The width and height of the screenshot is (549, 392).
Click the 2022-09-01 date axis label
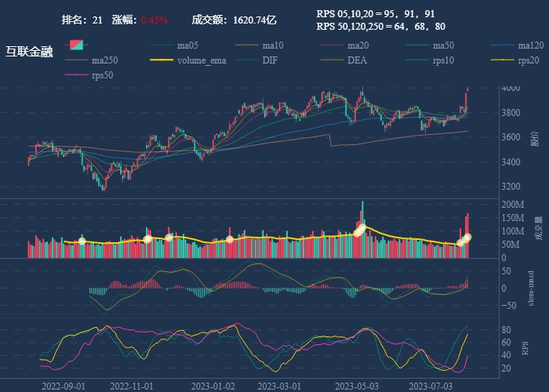tap(64, 387)
